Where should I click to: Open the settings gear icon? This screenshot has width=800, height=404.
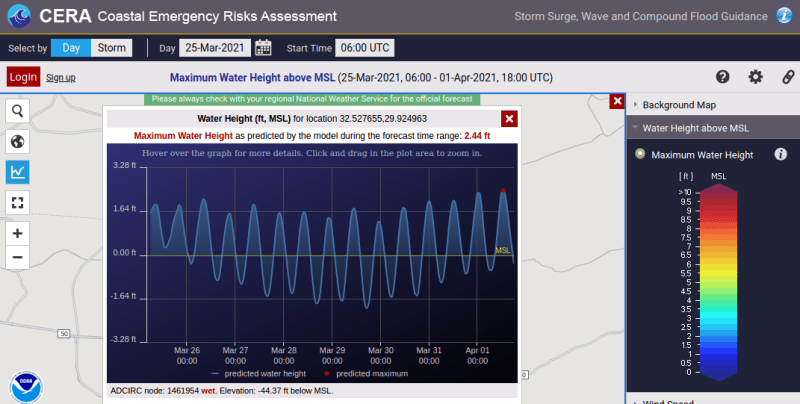tap(756, 77)
